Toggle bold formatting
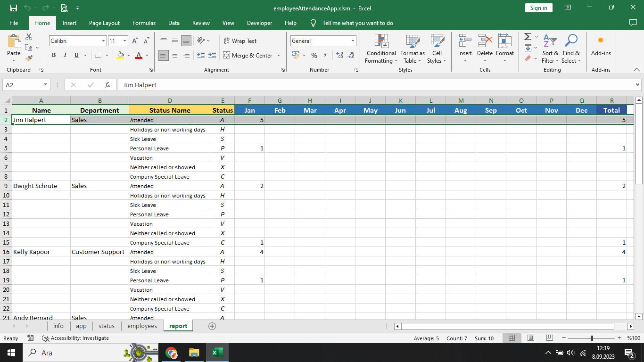 (x=53, y=55)
